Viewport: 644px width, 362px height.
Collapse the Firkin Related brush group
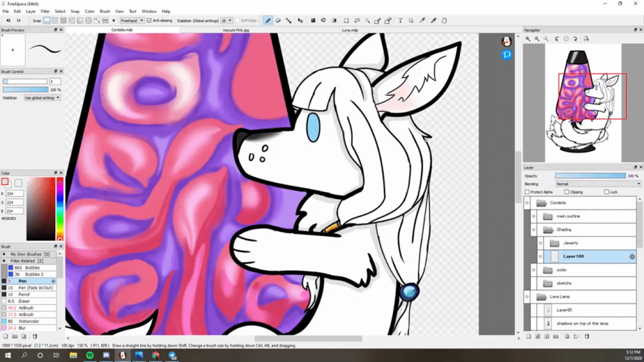(4, 261)
